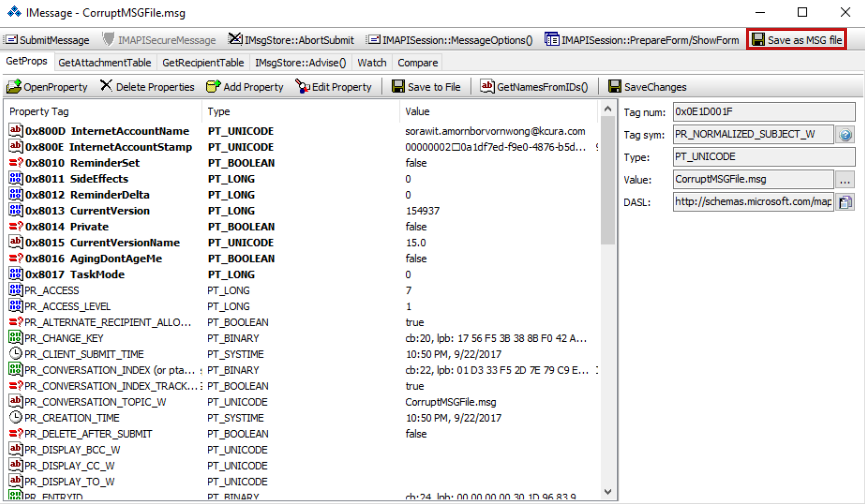Select PR_DISPLAY_BCC_W row
This screenshot has height=504, width=865.
pyautogui.click(x=302, y=450)
